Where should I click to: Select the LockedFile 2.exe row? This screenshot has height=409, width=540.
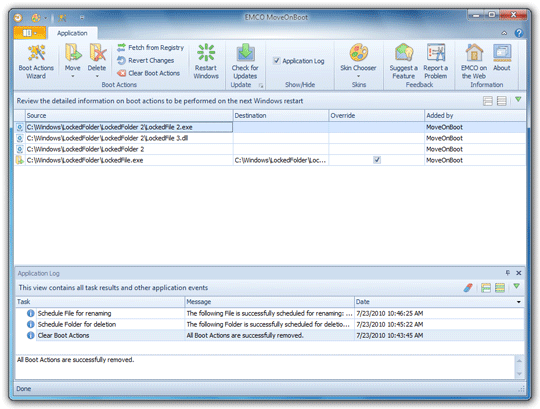coord(270,127)
